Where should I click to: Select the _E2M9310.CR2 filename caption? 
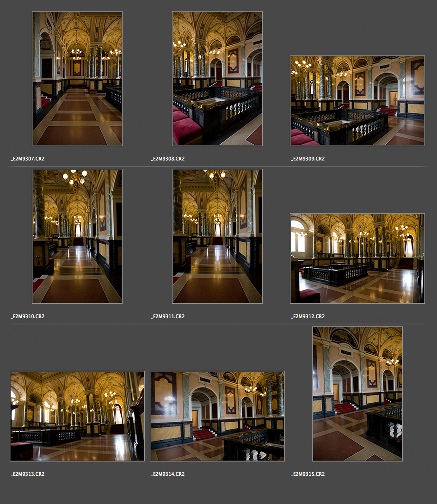pyautogui.click(x=28, y=317)
